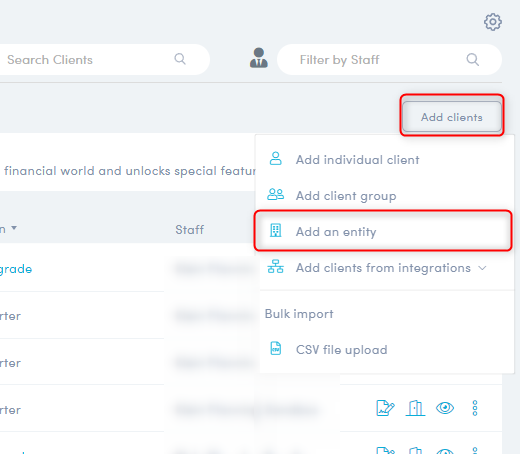The width and height of the screenshot is (520, 454).
Task: Click the edit document icon in the row
Action: click(385, 408)
